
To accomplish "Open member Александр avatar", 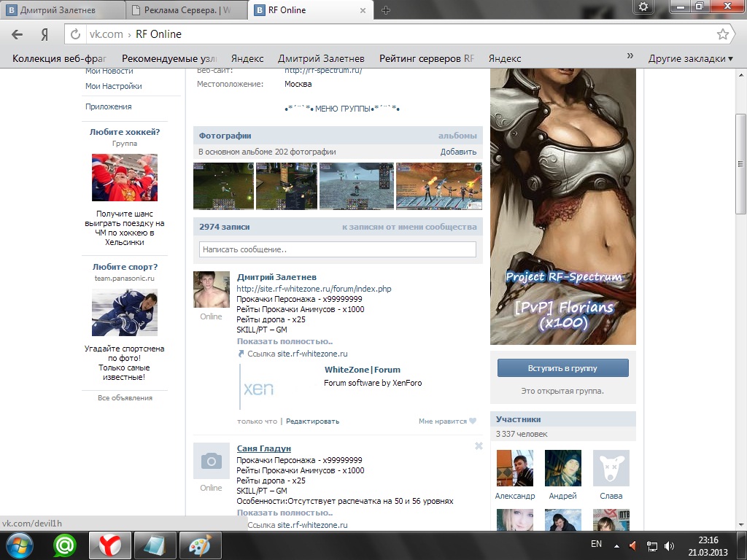I will (x=515, y=468).
